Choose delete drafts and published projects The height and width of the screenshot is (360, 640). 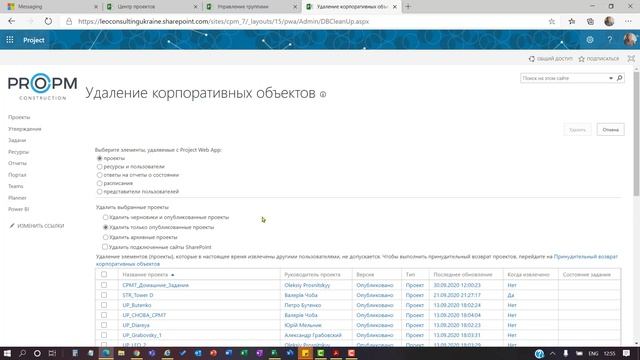(x=105, y=217)
